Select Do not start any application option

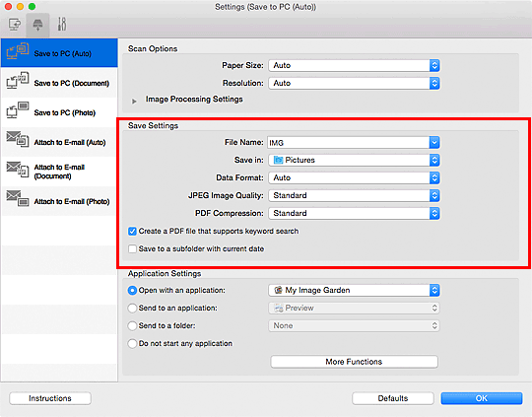[x=132, y=343]
